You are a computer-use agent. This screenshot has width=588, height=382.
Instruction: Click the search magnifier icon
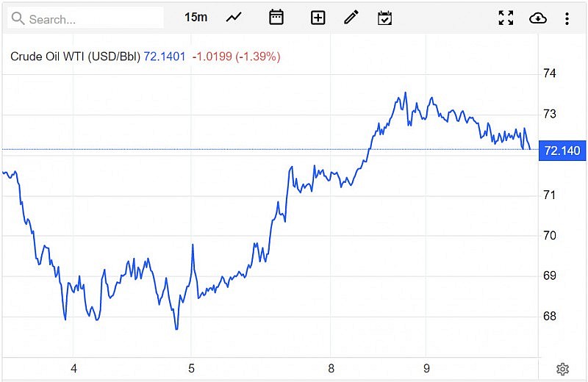click(18, 18)
